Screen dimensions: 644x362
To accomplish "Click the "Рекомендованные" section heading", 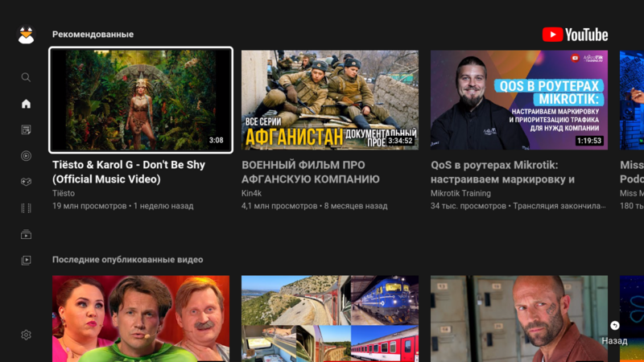I will (93, 35).
